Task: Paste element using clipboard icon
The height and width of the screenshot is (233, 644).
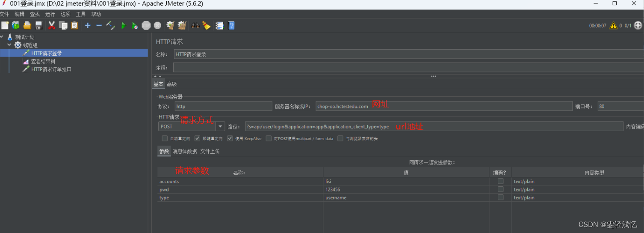Action: pyautogui.click(x=74, y=25)
